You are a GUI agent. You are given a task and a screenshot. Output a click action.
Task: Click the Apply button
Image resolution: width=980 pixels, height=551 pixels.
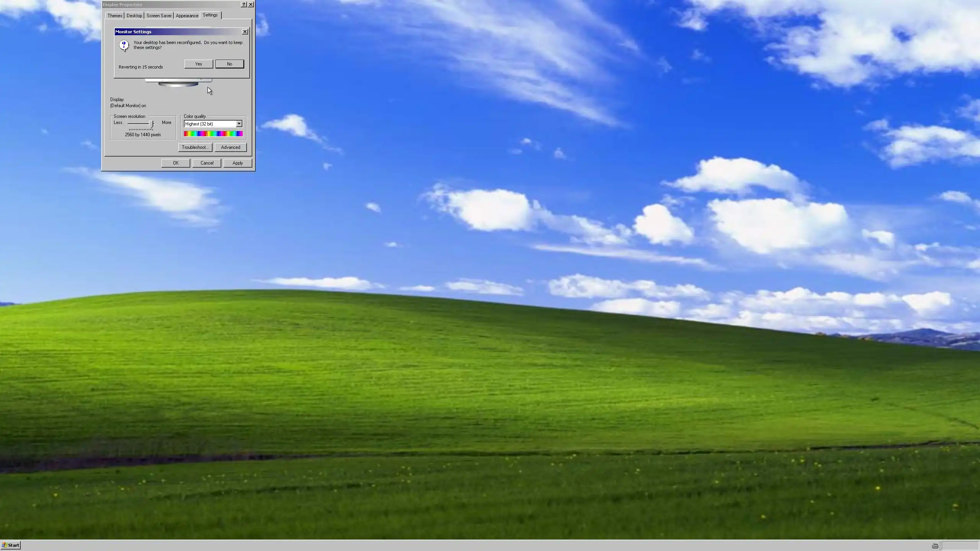coord(237,163)
